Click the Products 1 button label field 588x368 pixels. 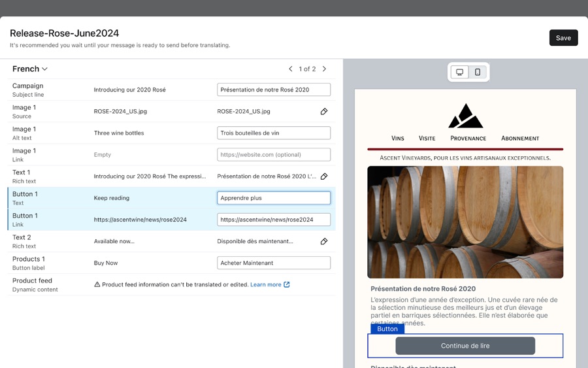coord(274,263)
